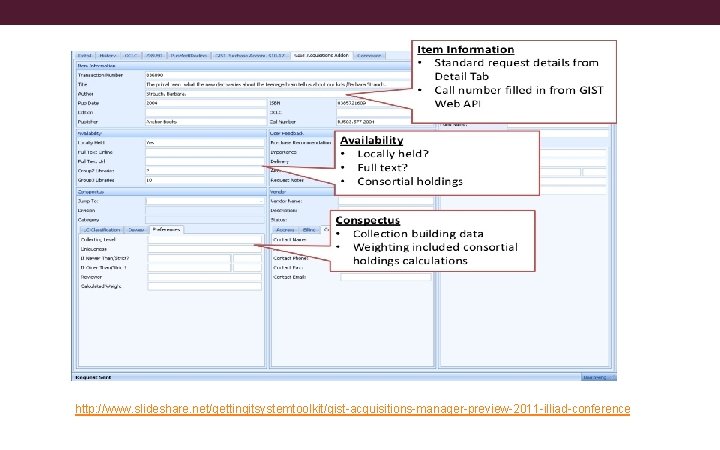Click the Vendor Name field

[386, 201]
